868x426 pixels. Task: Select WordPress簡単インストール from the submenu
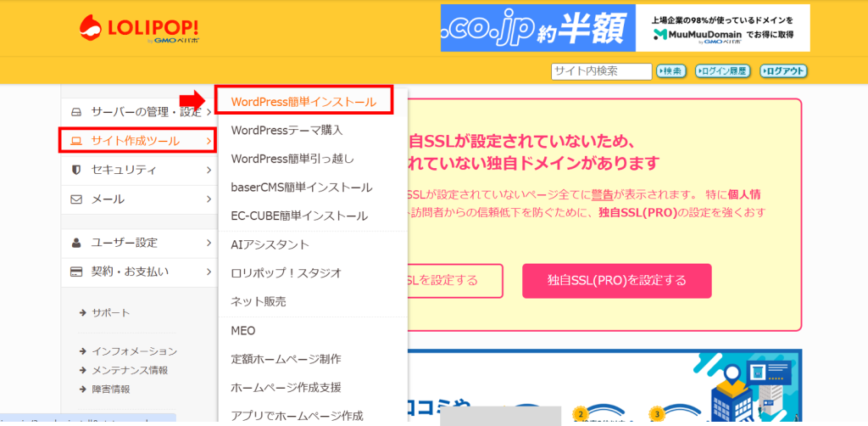[303, 102]
